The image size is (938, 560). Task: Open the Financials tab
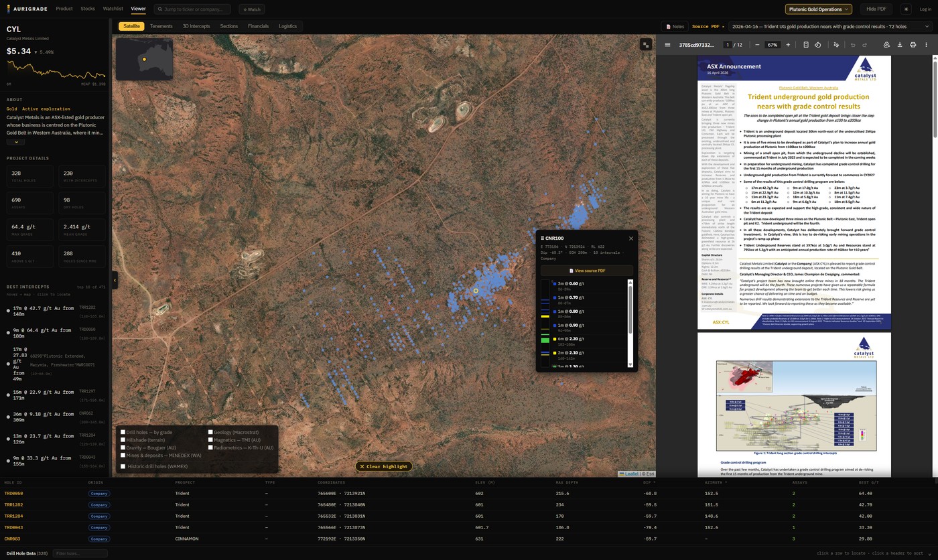tap(258, 26)
